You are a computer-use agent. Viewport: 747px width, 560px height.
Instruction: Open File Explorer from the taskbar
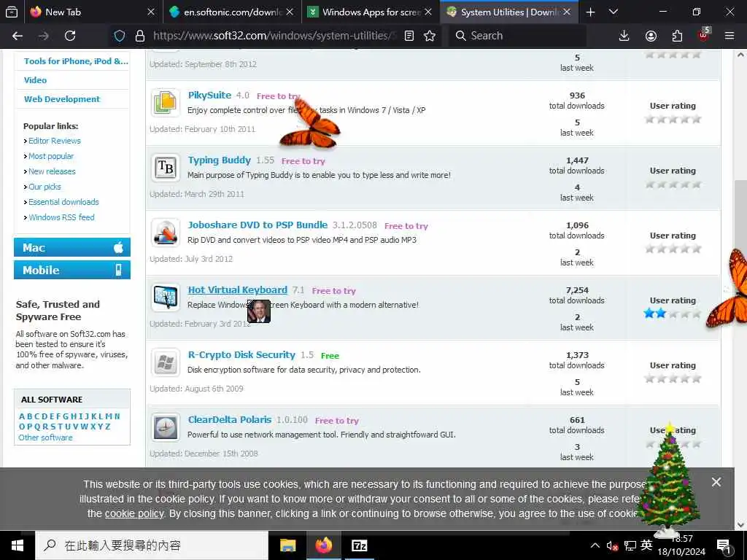point(287,545)
